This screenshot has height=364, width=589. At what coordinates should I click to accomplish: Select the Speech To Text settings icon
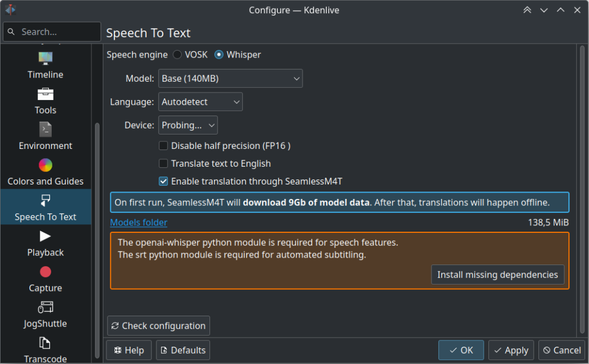tap(45, 207)
